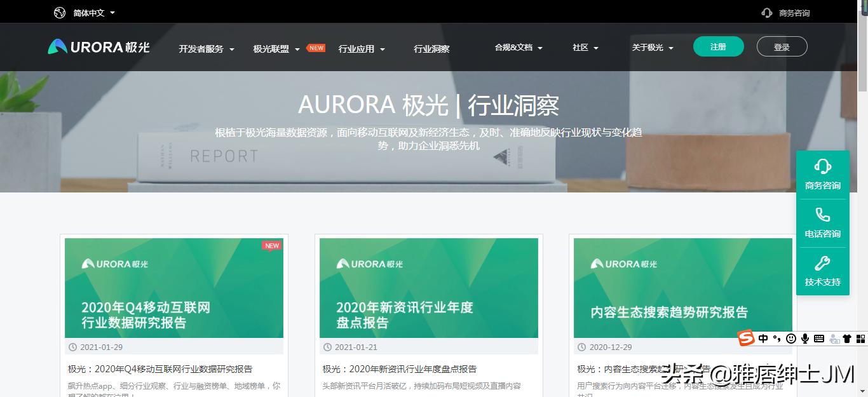868x397 pixels.
Task: Toggle full/half-width punctuation in Sogou bar
Action: pos(777,339)
